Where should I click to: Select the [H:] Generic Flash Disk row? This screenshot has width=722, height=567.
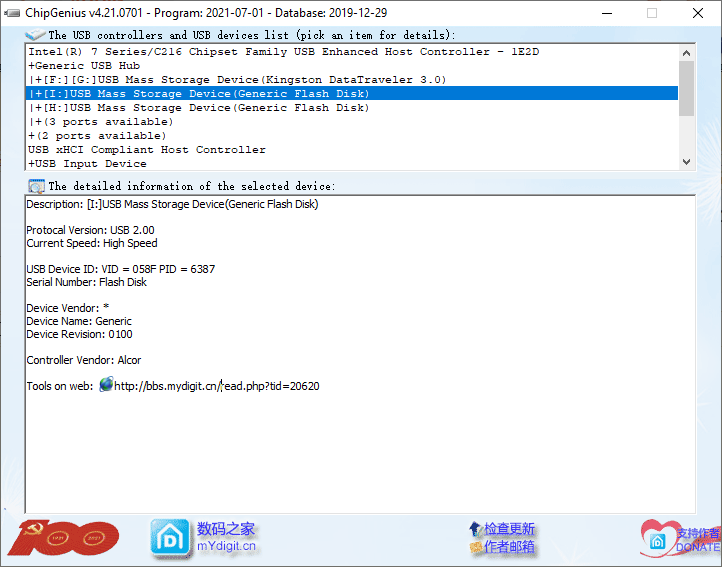click(x=352, y=108)
